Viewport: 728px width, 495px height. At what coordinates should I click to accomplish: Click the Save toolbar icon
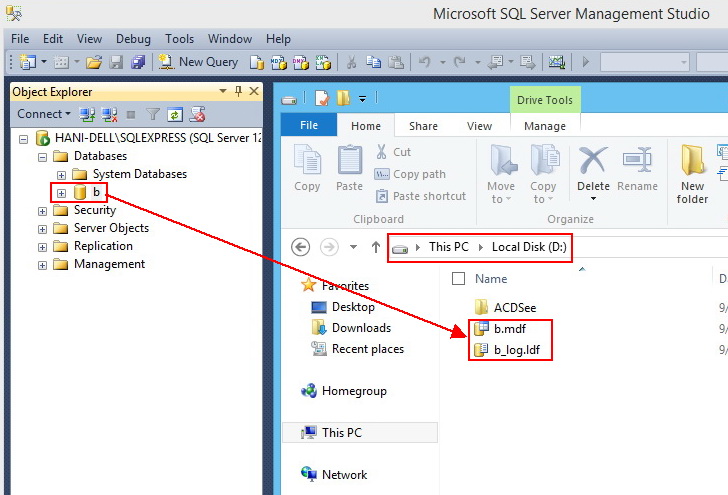(116, 62)
